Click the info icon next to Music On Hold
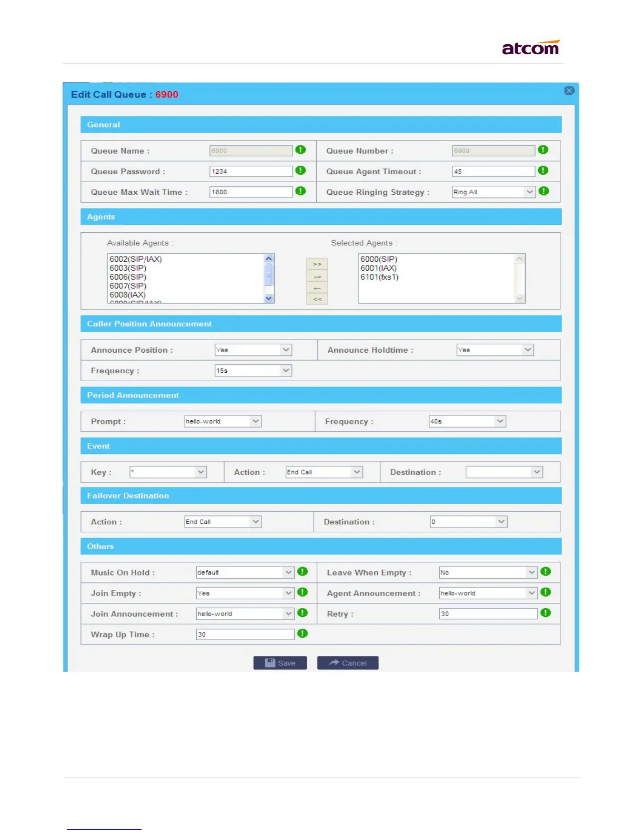Image resolution: width=644 pixels, height=834 pixels. (303, 572)
